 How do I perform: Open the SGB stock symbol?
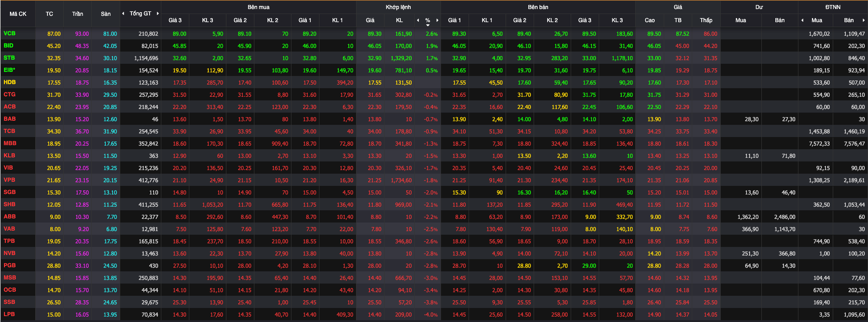(9, 192)
